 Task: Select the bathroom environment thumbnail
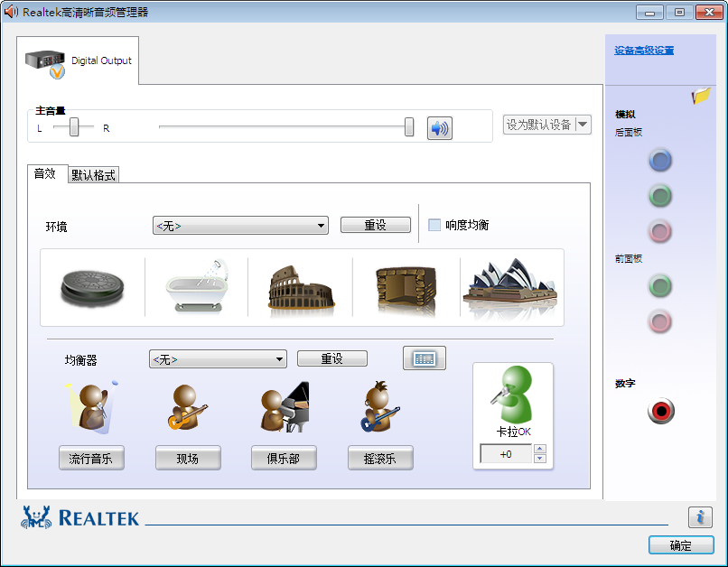[197, 285]
